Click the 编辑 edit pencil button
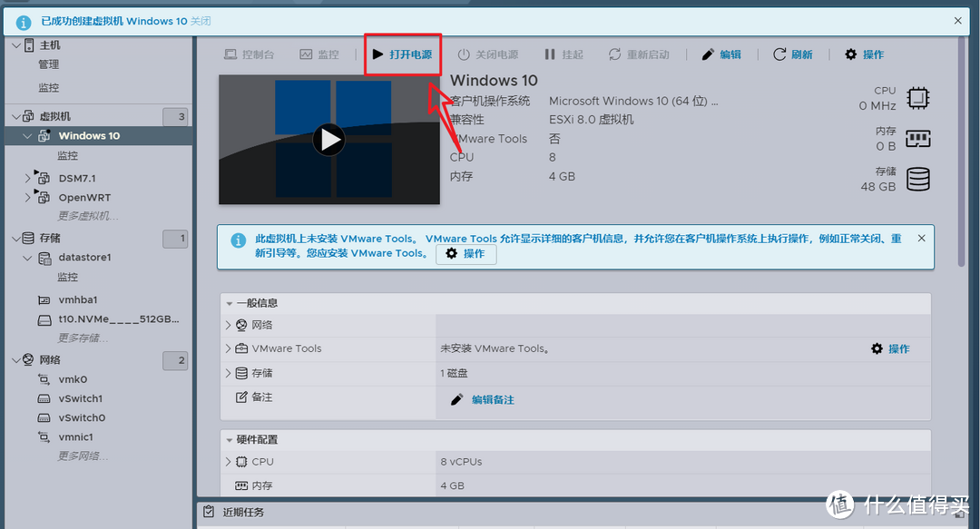 [721, 54]
